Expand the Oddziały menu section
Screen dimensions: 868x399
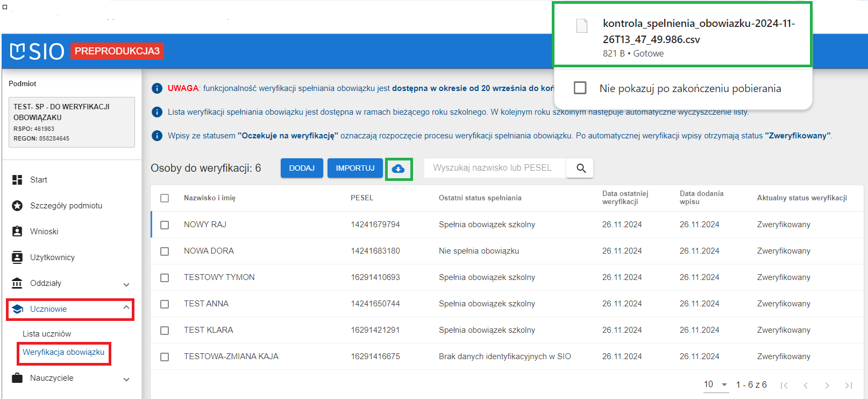[126, 284]
